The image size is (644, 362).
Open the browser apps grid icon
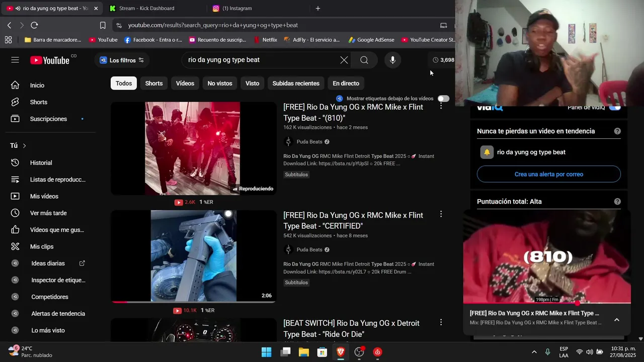click(8, 40)
